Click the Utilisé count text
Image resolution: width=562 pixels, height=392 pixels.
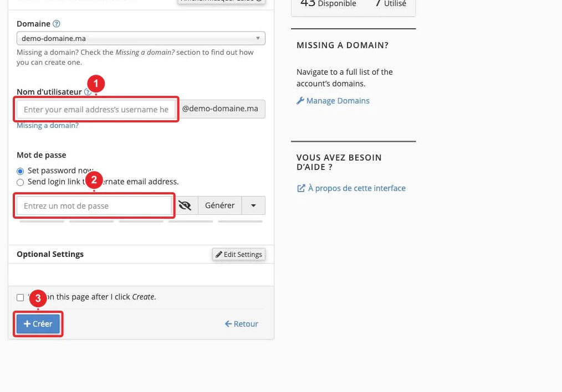(390, 3)
